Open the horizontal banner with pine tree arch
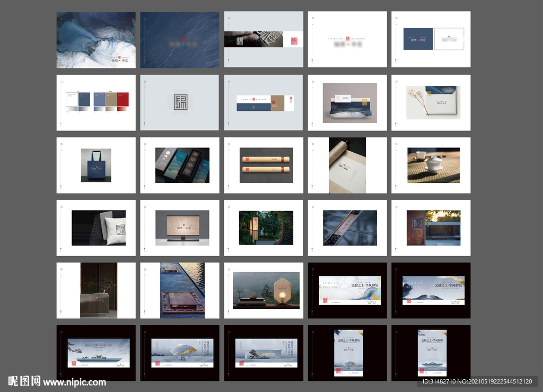The image size is (543, 392). (x=266, y=353)
